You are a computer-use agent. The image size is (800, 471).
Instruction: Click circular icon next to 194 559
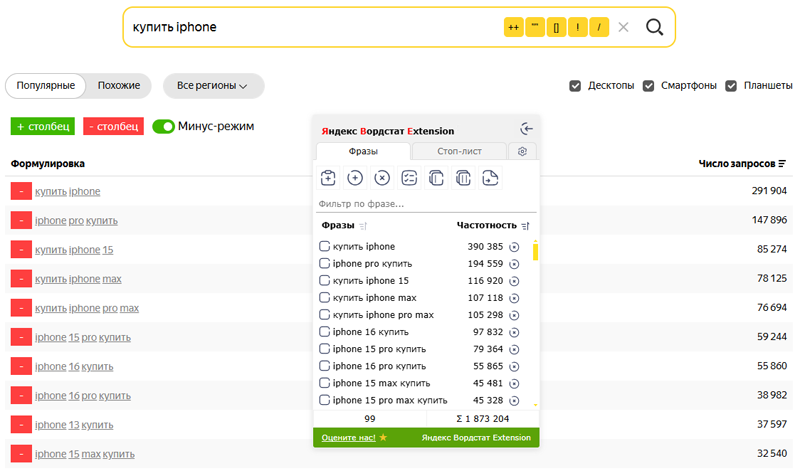click(514, 264)
